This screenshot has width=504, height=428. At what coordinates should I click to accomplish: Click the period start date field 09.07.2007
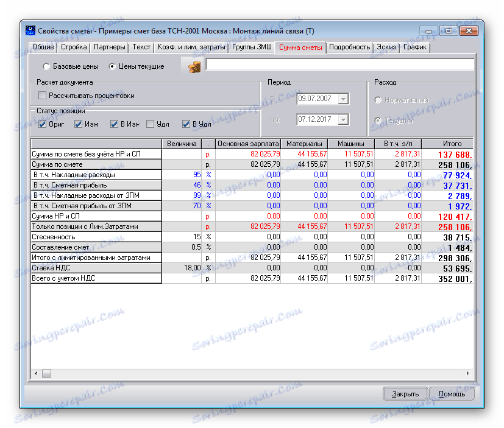(318, 99)
